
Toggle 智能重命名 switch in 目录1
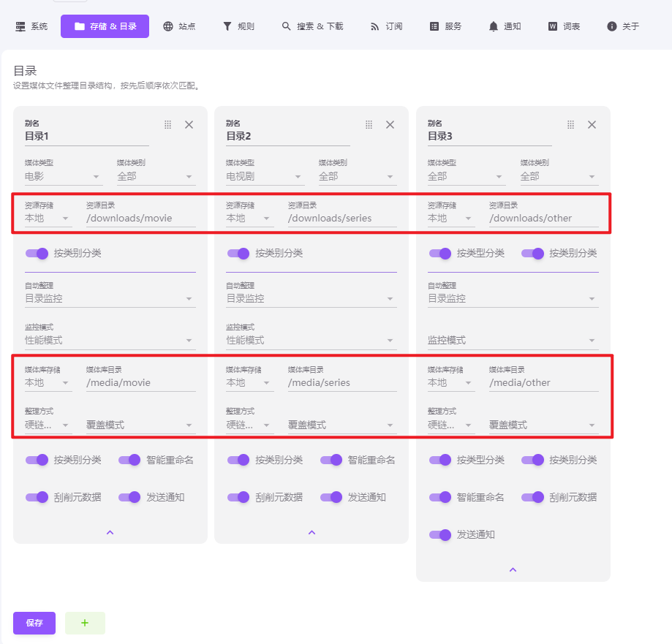pos(129,460)
